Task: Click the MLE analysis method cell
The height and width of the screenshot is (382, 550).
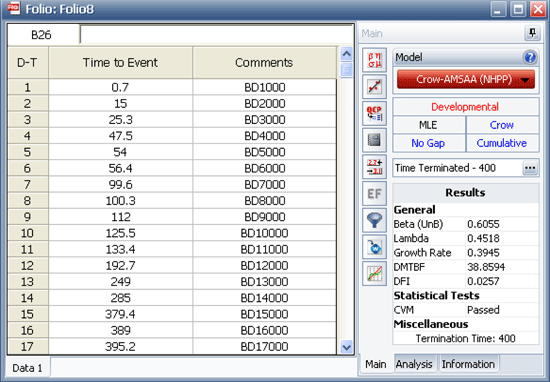Action: pos(429,125)
